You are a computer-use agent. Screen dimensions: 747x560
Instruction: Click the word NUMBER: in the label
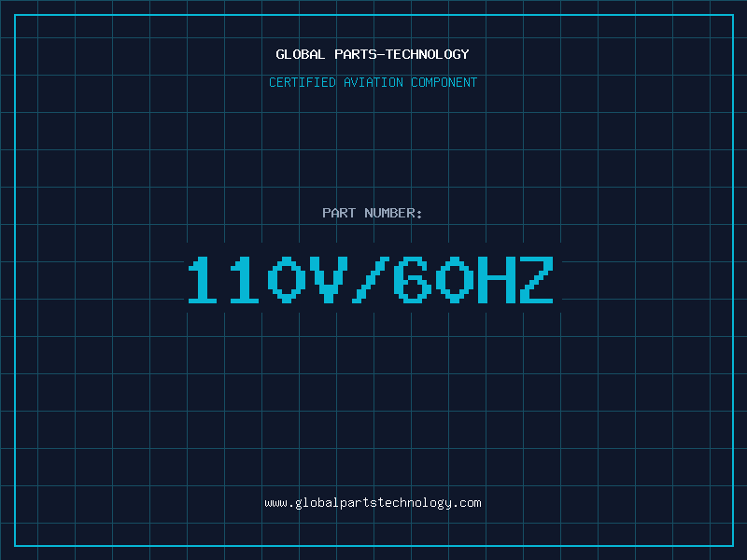click(x=393, y=213)
